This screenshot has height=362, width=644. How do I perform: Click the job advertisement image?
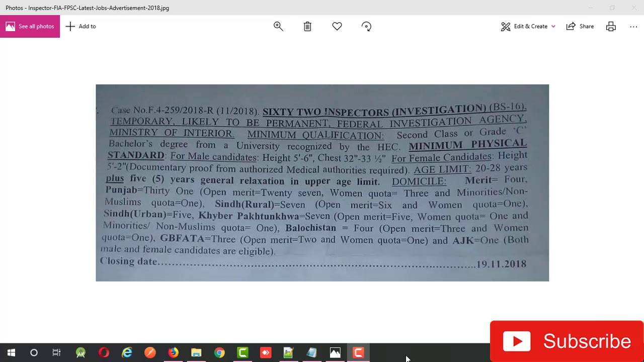pos(322,183)
